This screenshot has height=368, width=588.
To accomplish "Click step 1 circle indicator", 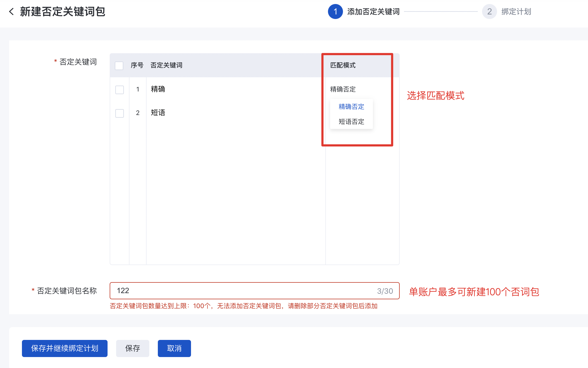I will coord(335,11).
